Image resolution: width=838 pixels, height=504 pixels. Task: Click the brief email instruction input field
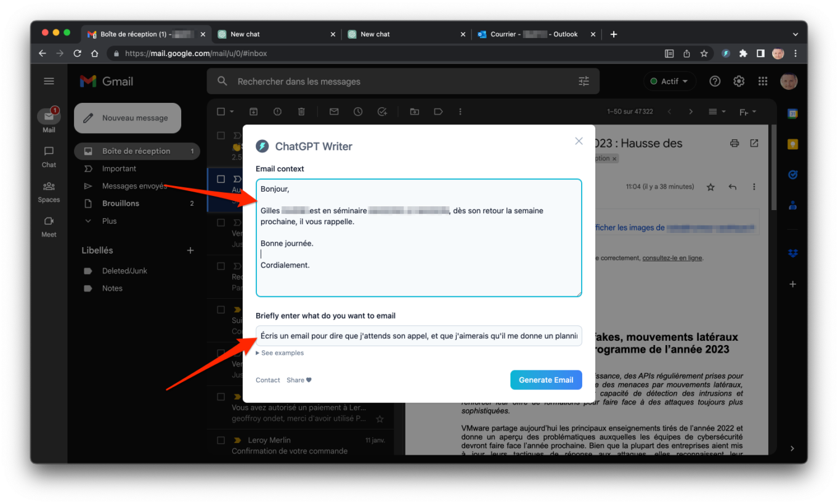(419, 336)
